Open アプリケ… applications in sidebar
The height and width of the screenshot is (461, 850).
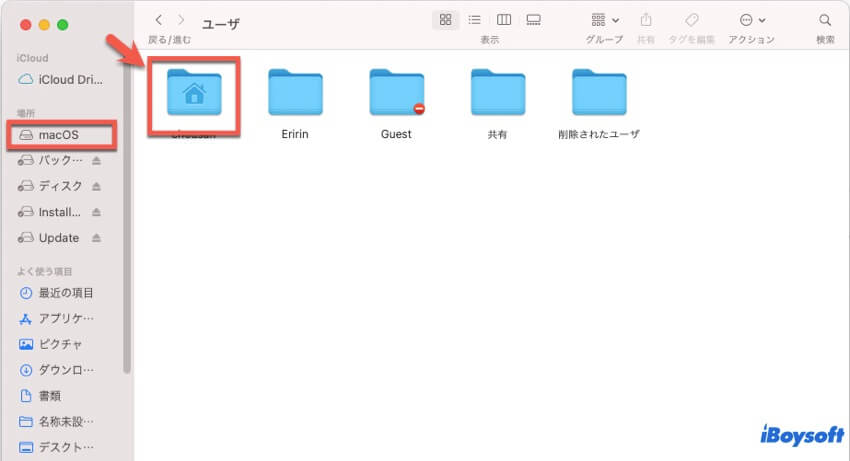(56, 319)
